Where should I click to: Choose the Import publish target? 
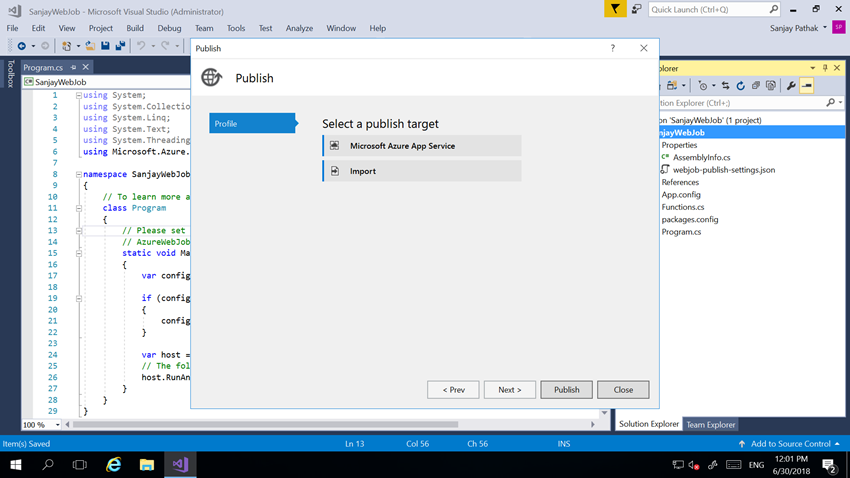[422, 171]
